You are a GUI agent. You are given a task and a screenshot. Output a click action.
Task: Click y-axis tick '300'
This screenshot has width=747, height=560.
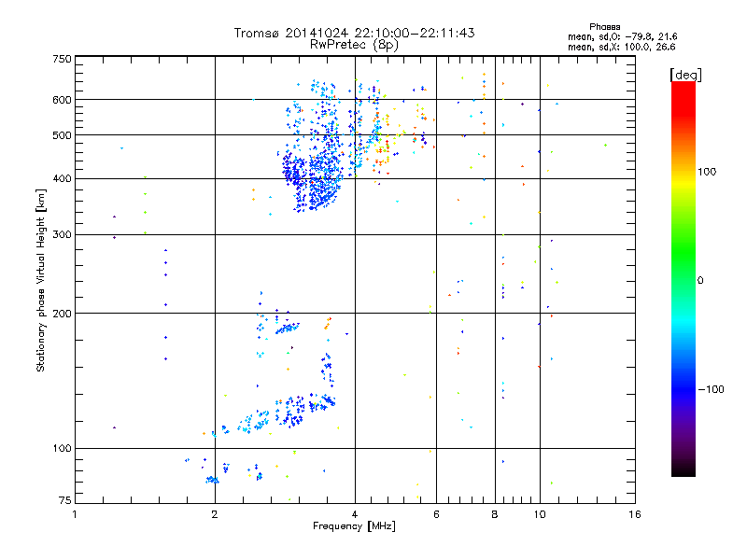[x=62, y=235]
